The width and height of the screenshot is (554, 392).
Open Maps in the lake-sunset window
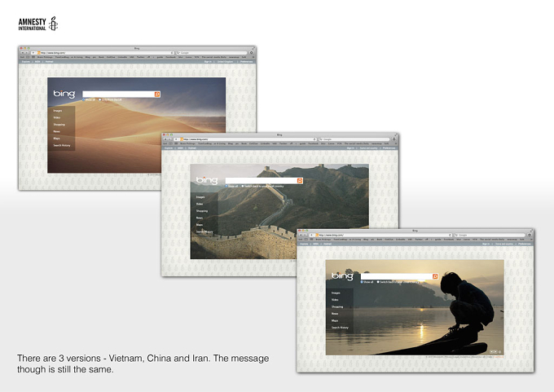click(x=335, y=320)
